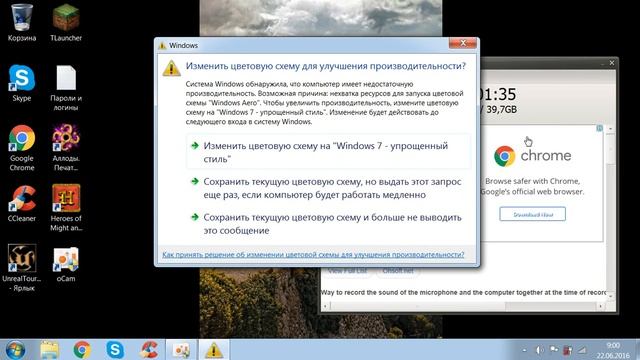This screenshot has width=640, height=360.
Task: Open the Пароли и логины text file
Action: (66, 88)
